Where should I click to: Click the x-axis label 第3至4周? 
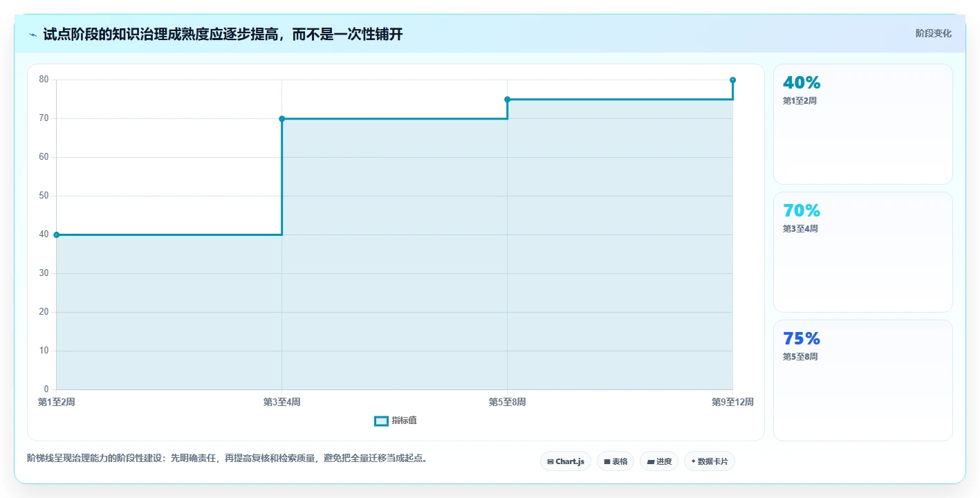[x=281, y=402]
